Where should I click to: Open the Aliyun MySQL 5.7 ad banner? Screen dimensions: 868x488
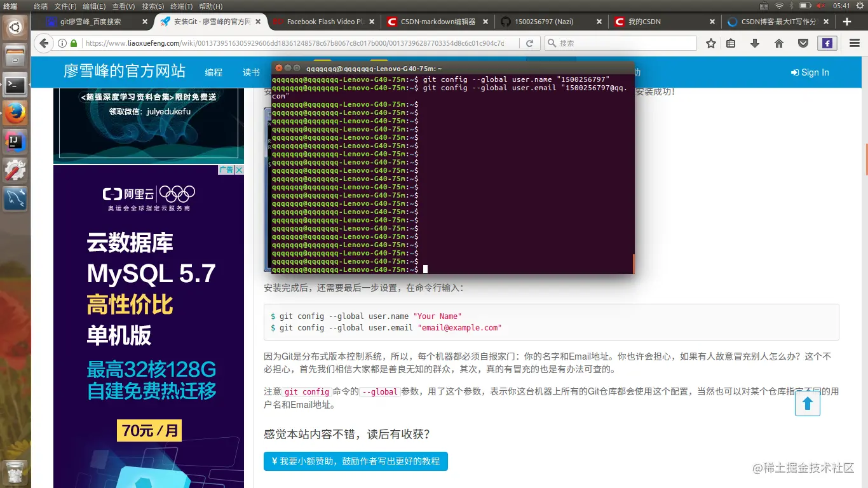(x=149, y=326)
